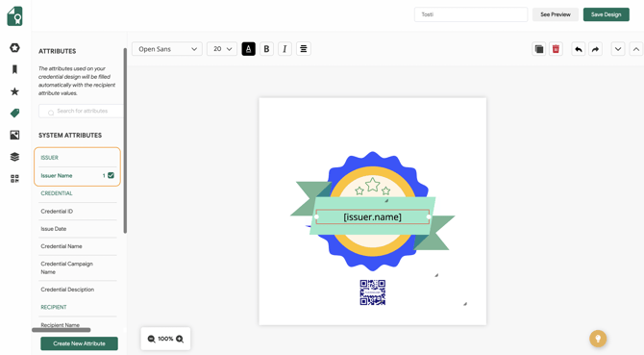Image resolution: width=644 pixels, height=355 pixels.
Task: Select the [issuer.name] text box on canvas
Action: pyautogui.click(x=373, y=217)
